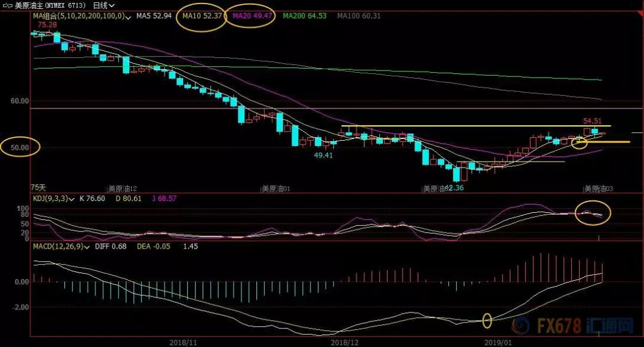Click the MA10 52.37 label
The image size is (644, 347).
[x=202, y=16]
